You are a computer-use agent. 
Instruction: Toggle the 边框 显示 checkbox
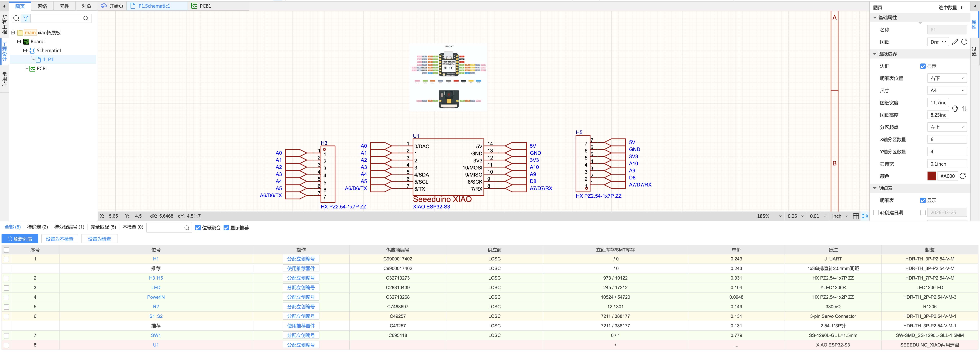tap(923, 66)
